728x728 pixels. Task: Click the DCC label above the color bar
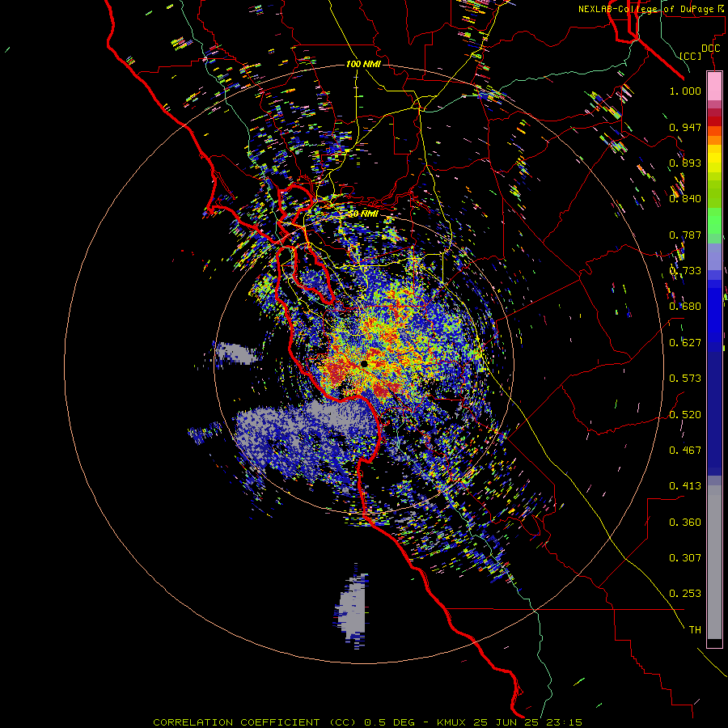click(711, 49)
